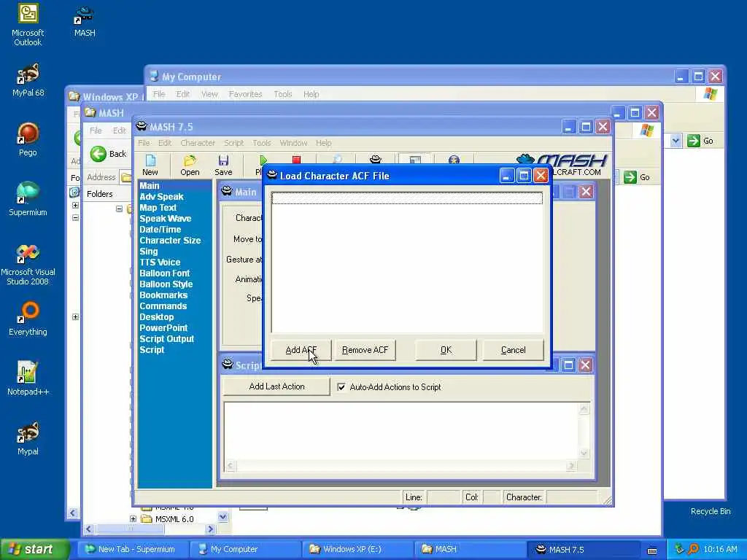Click Cancel in Load Character ACF dialog
This screenshot has width=747, height=560.
tap(513, 350)
